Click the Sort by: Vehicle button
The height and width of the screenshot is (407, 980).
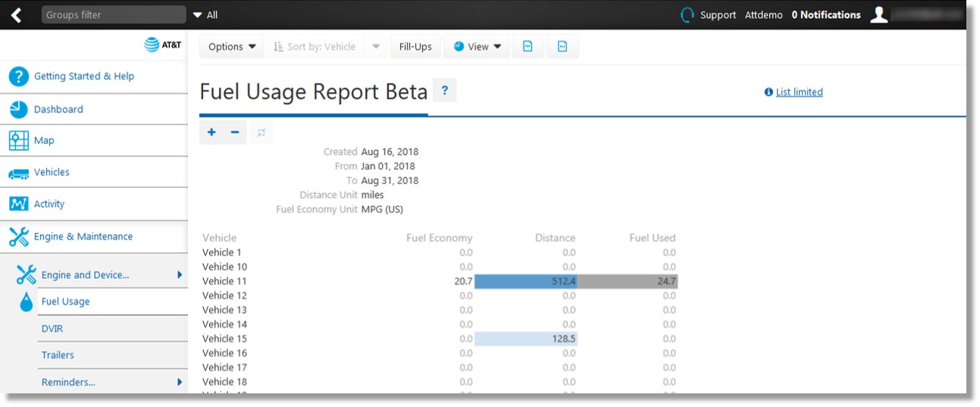[x=316, y=46]
